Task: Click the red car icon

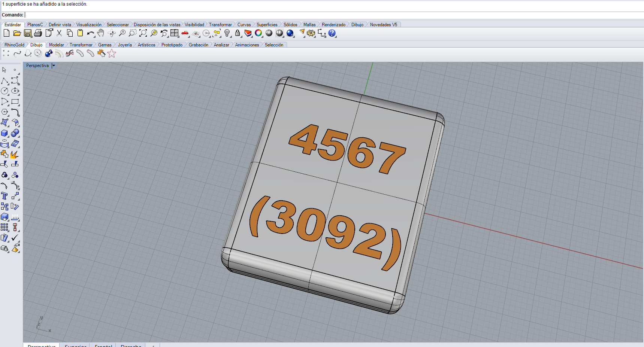Action: (185, 33)
